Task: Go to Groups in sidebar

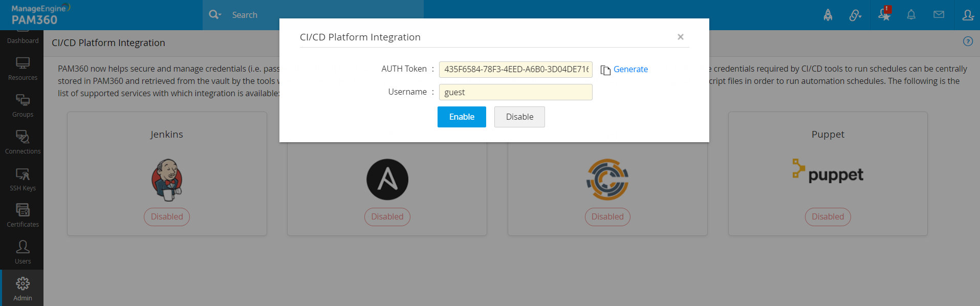Action: click(x=23, y=105)
